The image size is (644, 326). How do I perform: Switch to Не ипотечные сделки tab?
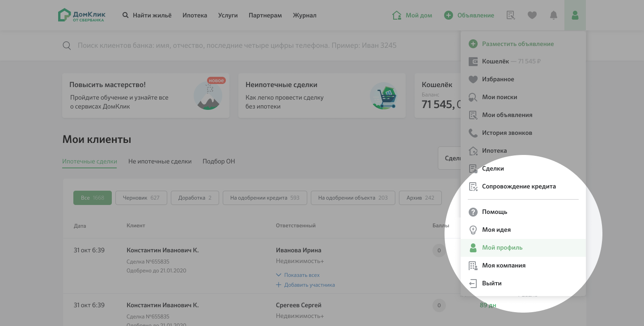tap(160, 162)
